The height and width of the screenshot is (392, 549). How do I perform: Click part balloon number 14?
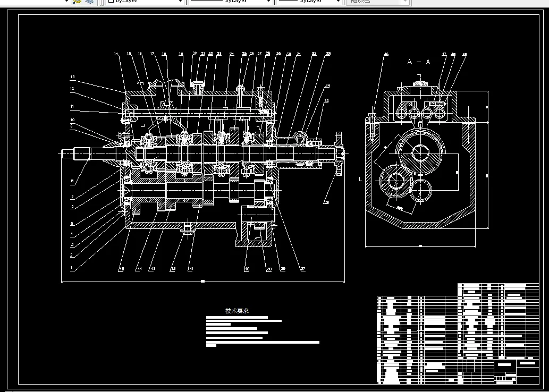[x=116, y=54]
